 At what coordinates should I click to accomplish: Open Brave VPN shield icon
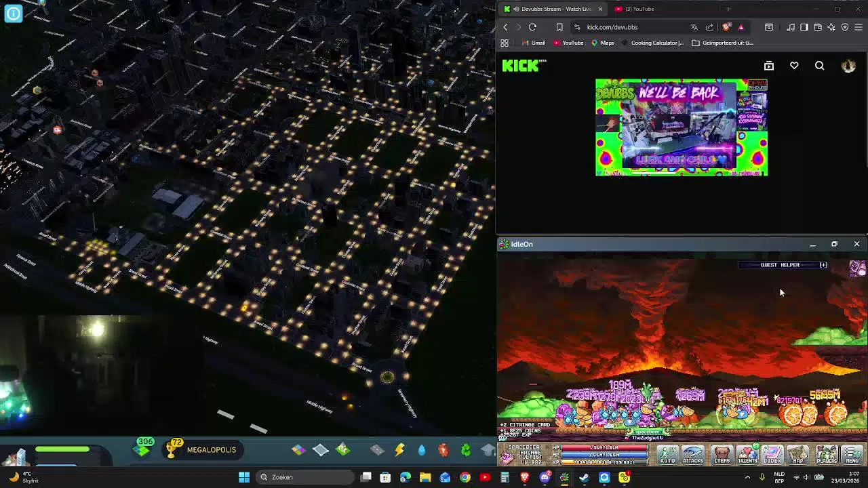[x=845, y=27]
